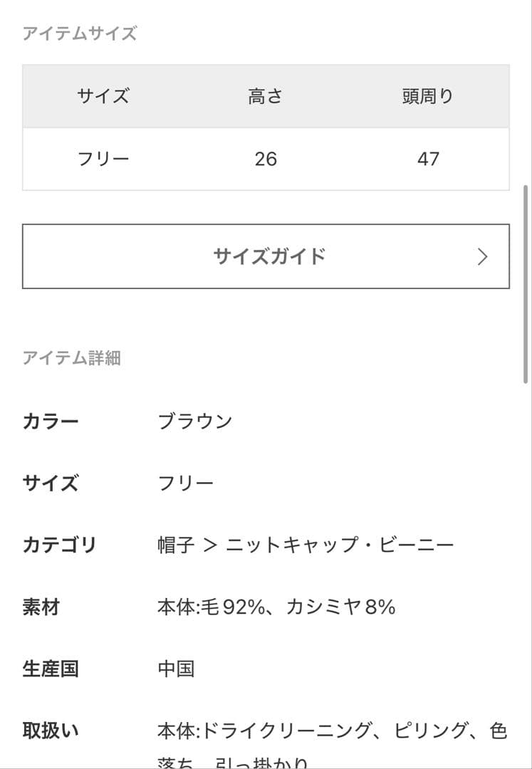Click the フリー size value under サイズ
This screenshot has height=769, width=532.
(187, 483)
